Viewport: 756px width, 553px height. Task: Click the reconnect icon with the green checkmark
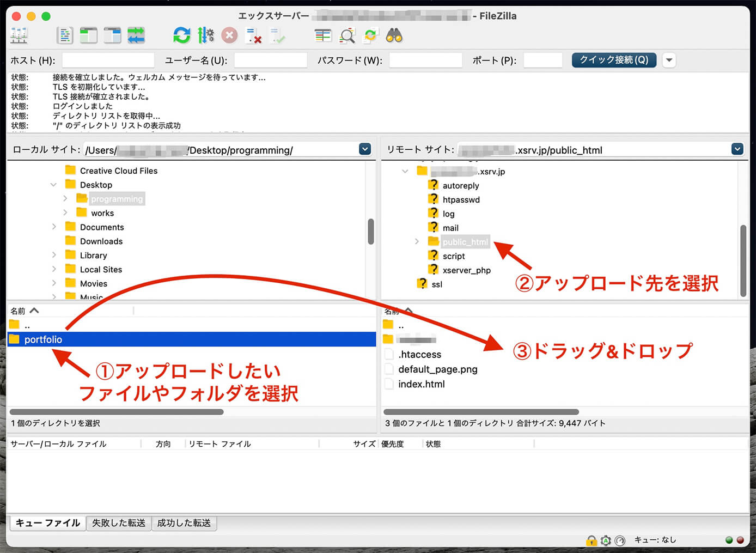pos(277,36)
